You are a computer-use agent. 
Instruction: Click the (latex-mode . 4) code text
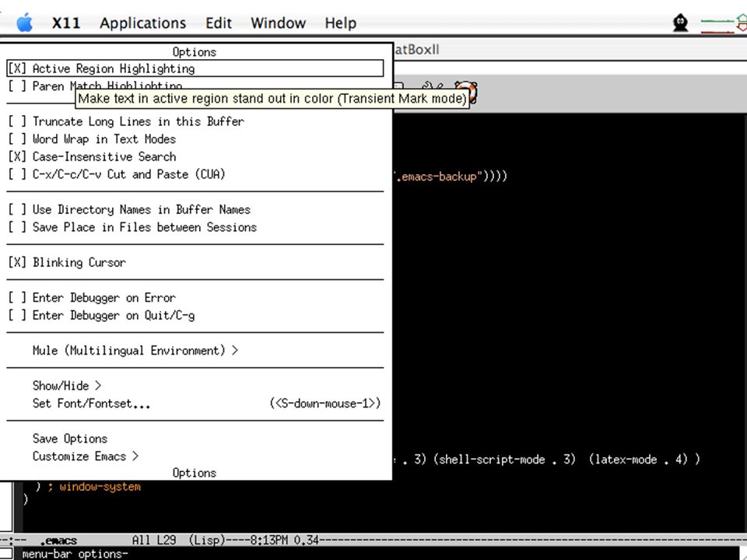638,459
